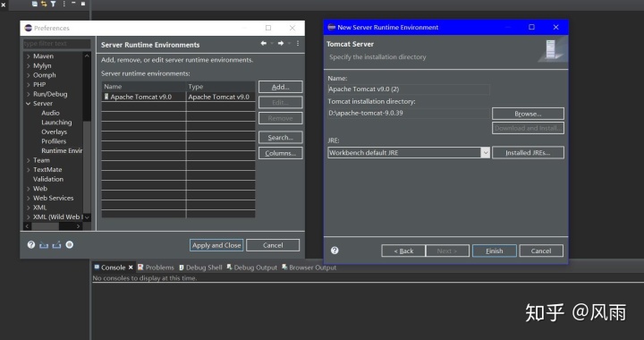
Task: Open help in New Server Runtime dialog
Action: (x=335, y=251)
